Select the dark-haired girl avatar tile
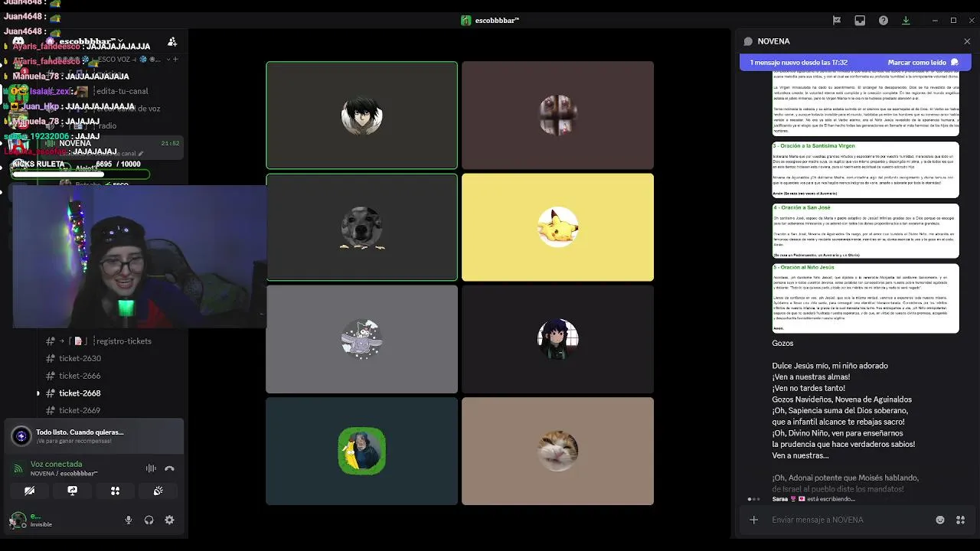Viewport: 980px width, 551px height. coord(557,339)
